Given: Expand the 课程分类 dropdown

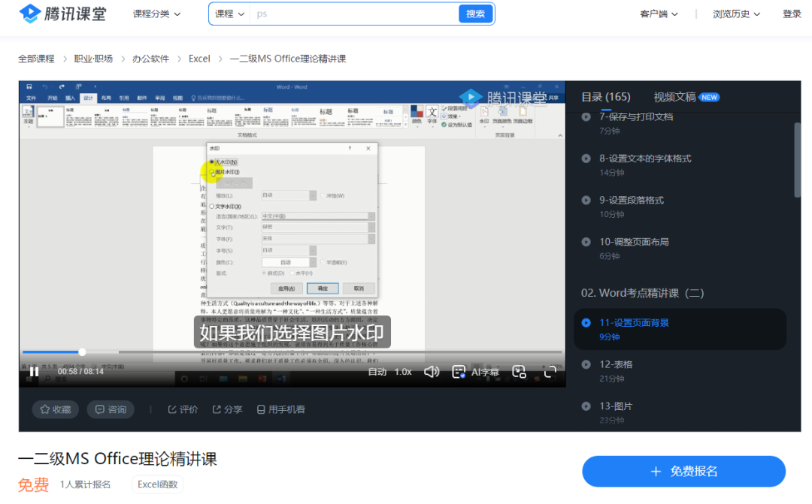Looking at the screenshot, I should coord(156,14).
